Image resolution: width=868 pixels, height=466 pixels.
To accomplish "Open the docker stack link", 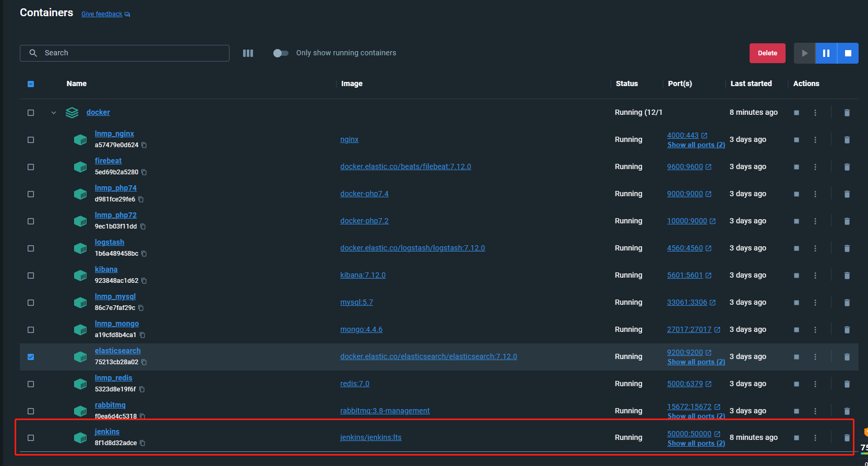I will [x=98, y=112].
